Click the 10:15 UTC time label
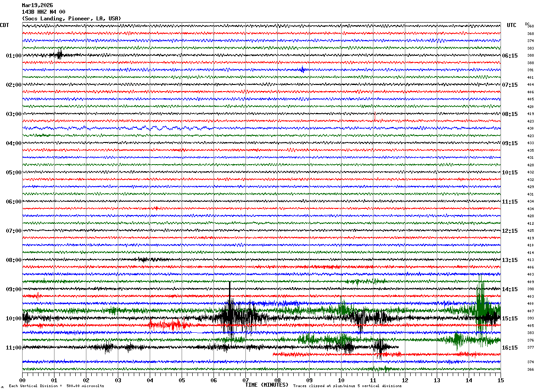This screenshot has width=536, height=392. [x=510, y=173]
